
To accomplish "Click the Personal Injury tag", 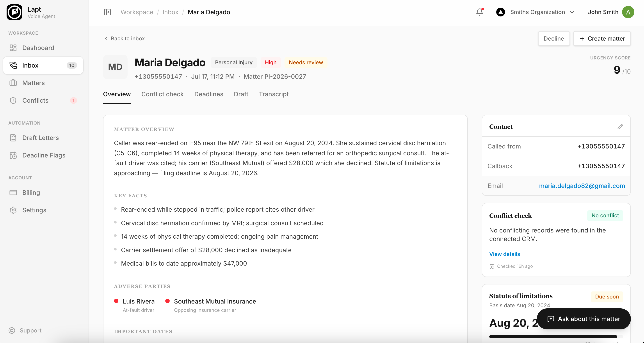I will (x=233, y=62).
